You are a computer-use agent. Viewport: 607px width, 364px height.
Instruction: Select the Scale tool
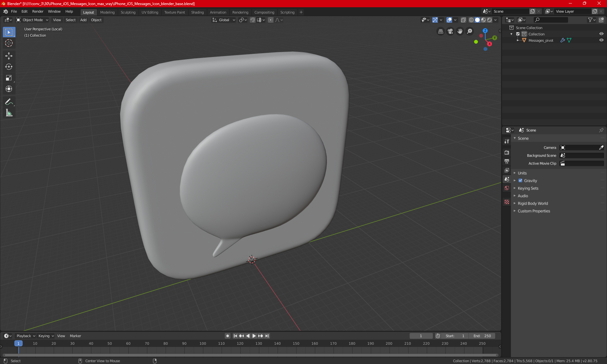tap(9, 78)
